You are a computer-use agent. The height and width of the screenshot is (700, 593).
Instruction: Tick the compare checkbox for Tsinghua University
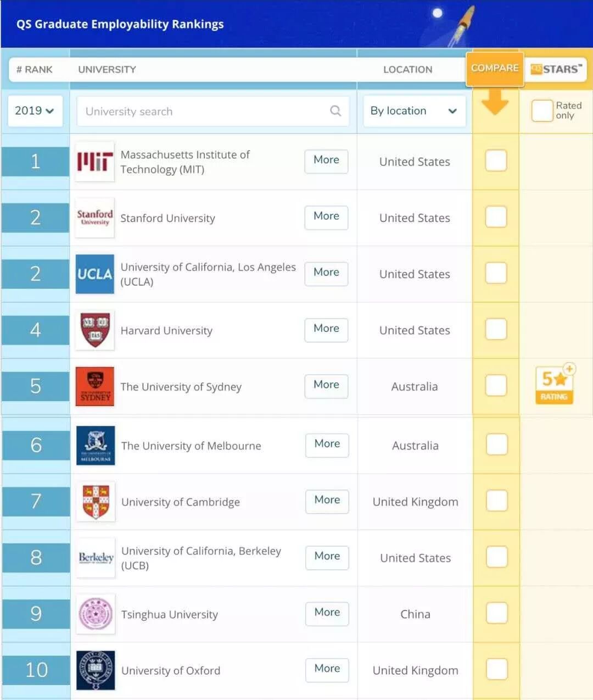(497, 613)
